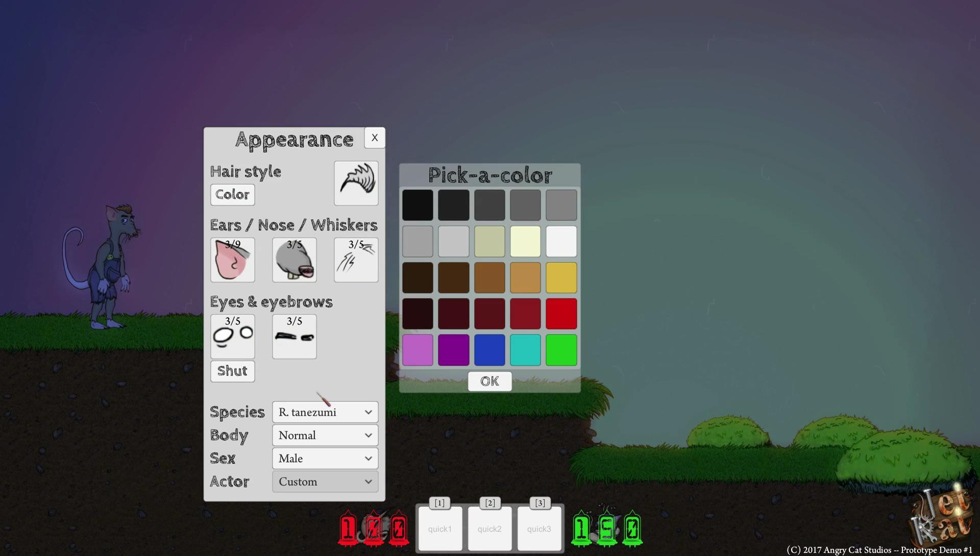Pick the pink-violet swatch
This screenshot has width=980, height=556.
coord(418,350)
